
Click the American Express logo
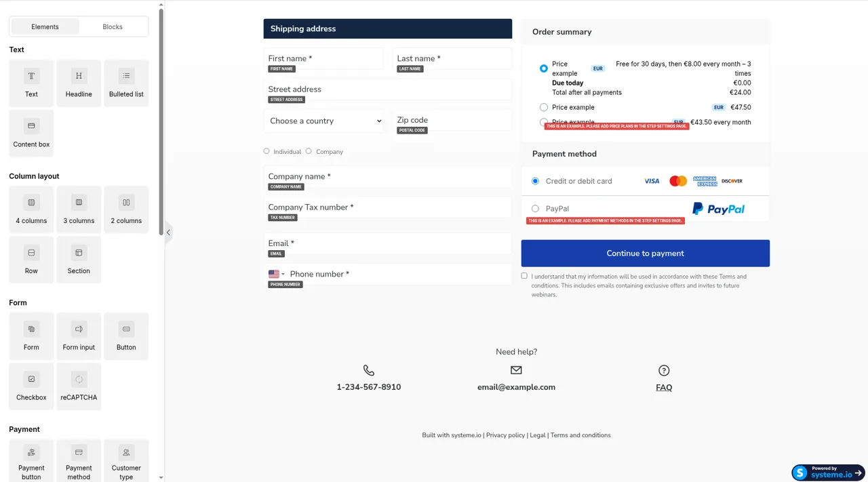point(705,181)
